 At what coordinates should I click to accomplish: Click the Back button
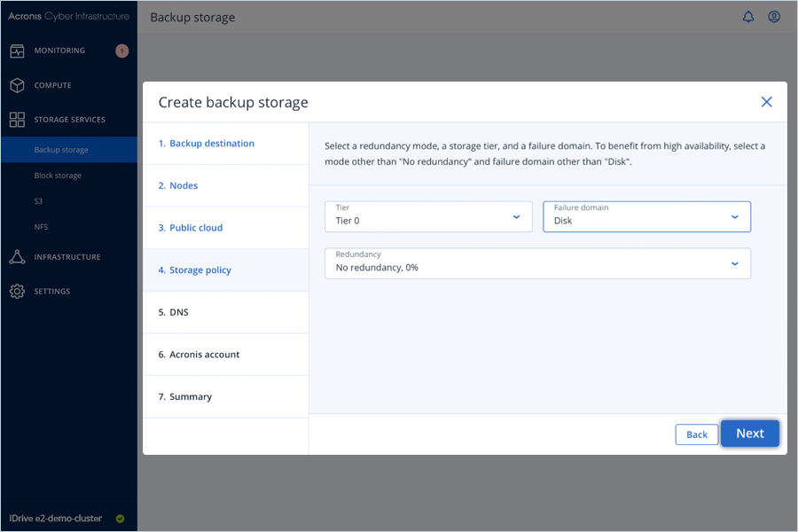(696, 434)
